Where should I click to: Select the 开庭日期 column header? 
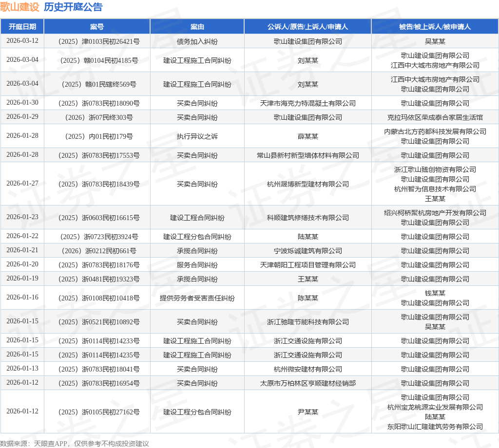pyautogui.click(x=22, y=27)
